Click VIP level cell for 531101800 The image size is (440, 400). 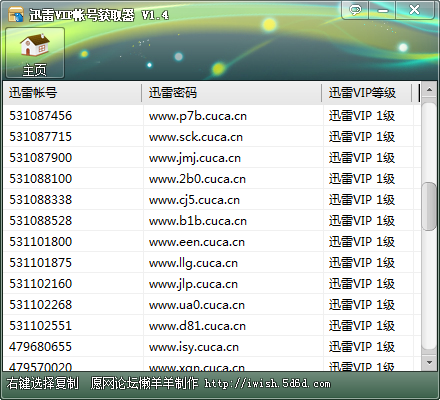click(362, 242)
